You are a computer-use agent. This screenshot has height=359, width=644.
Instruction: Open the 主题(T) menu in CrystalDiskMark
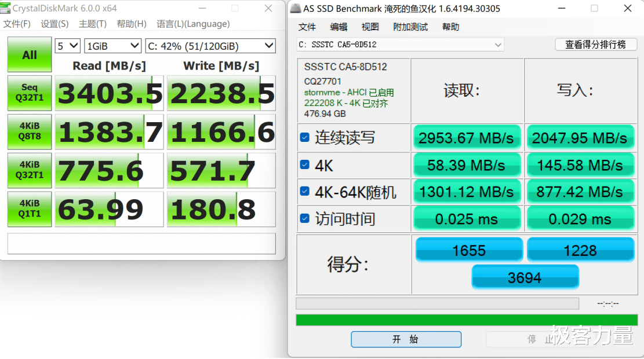pyautogui.click(x=92, y=24)
